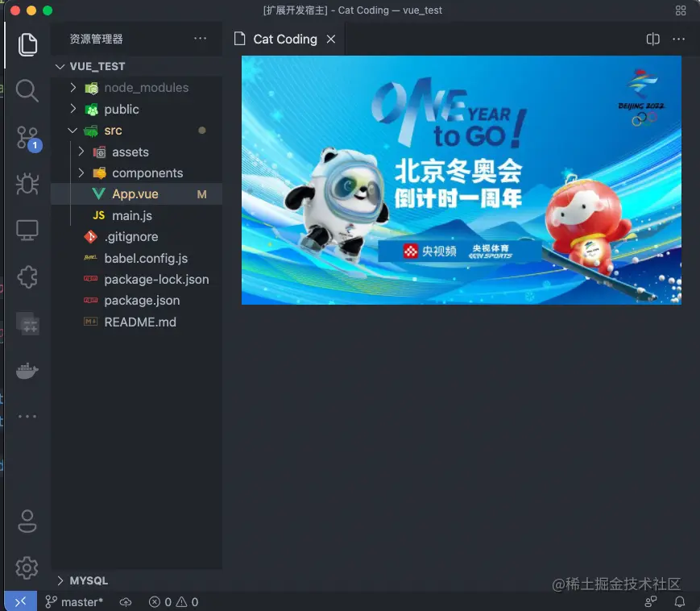Screen dimensions: 700x611
Task: Click the master* git branch in status bar
Action: pos(74,602)
